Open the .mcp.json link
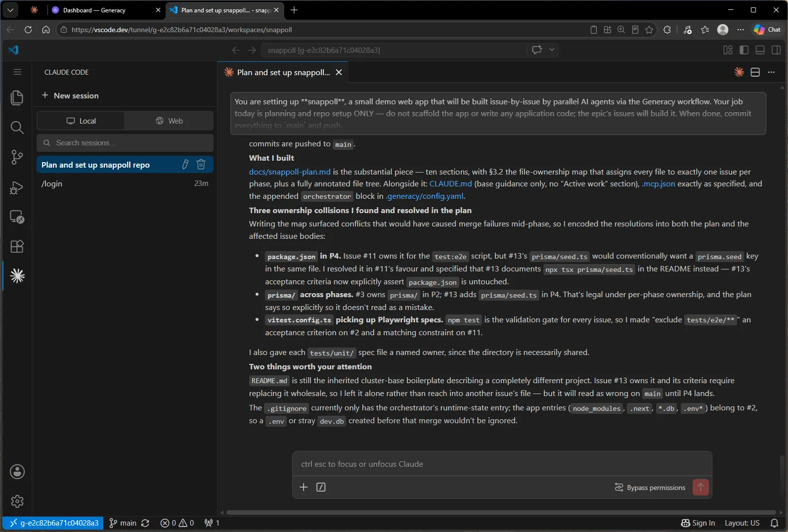The height and width of the screenshot is (532, 788). tap(658, 183)
